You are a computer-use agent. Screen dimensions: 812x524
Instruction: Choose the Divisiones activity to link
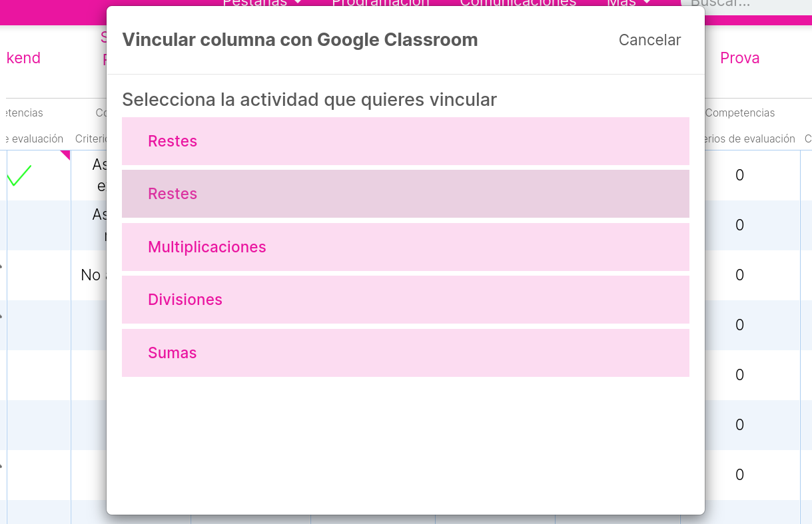(x=405, y=300)
